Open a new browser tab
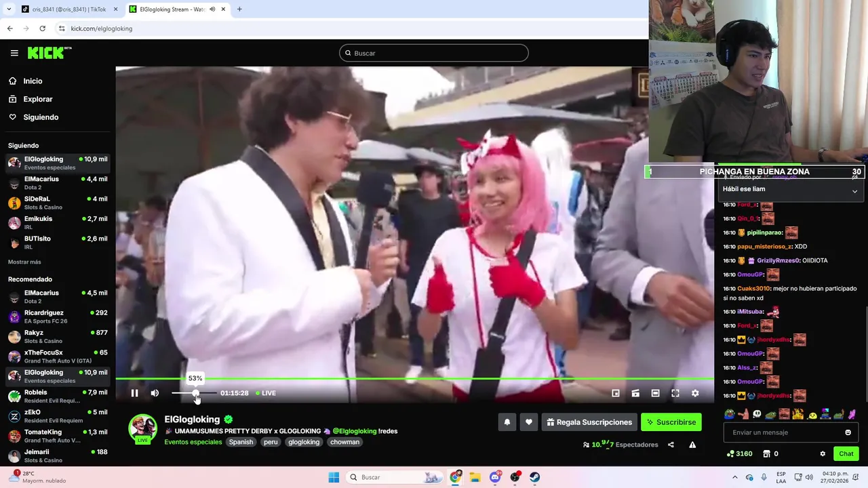The height and width of the screenshot is (488, 868). (x=239, y=9)
